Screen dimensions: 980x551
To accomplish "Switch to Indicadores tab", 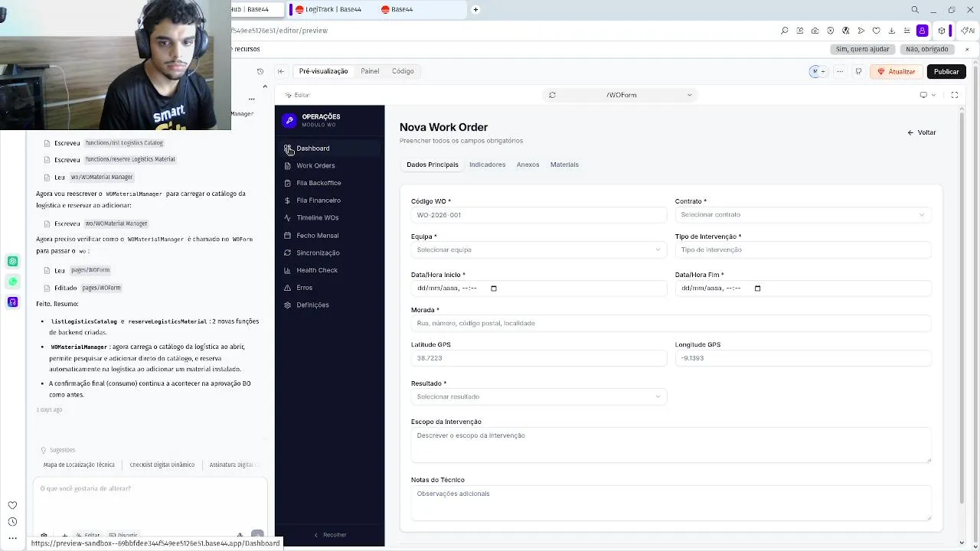I will click(x=487, y=165).
